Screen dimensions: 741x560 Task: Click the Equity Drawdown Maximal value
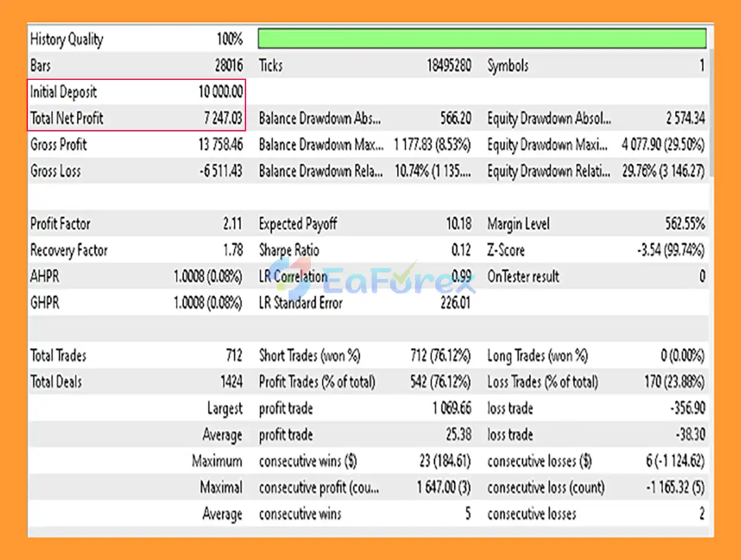[x=663, y=145]
